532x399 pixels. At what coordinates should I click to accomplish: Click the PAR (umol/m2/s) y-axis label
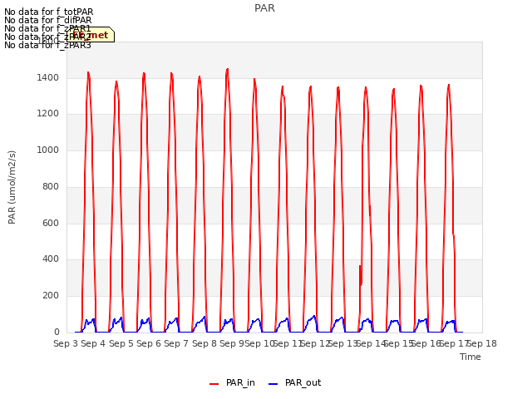12,187
